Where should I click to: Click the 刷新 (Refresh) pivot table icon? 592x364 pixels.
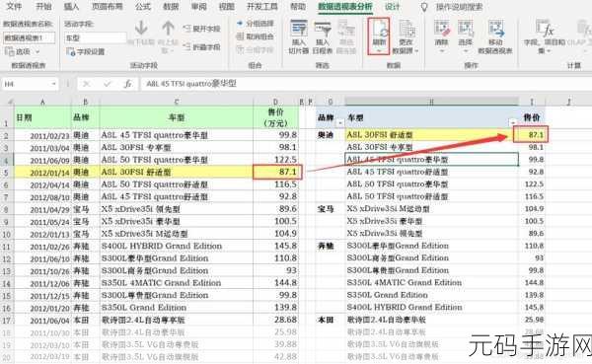tap(379, 30)
